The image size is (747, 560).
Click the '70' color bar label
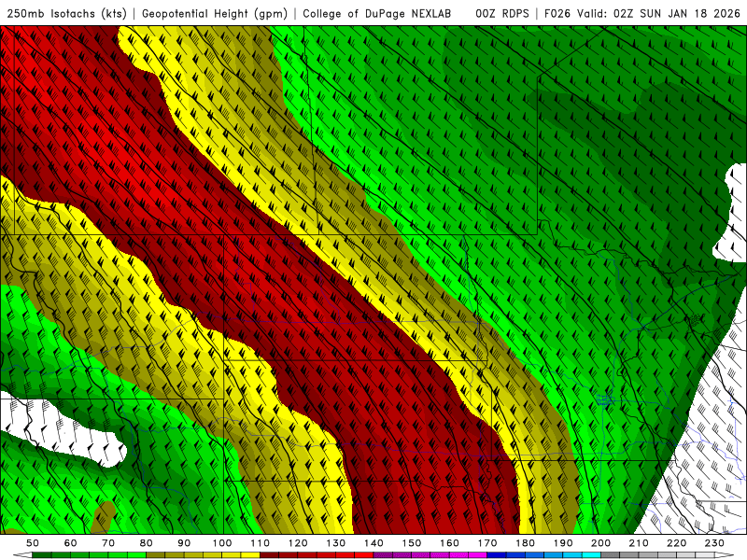point(108,543)
